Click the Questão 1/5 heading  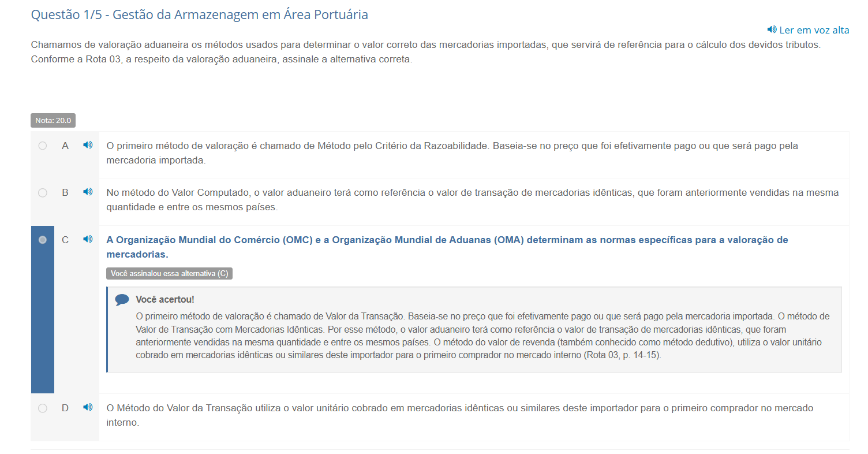click(x=199, y=15)
